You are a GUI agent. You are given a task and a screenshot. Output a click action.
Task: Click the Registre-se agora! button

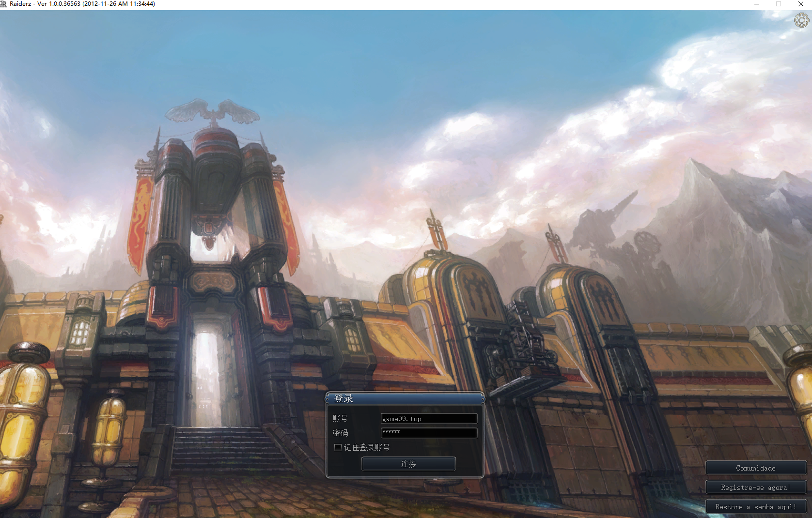coord(755,487)
